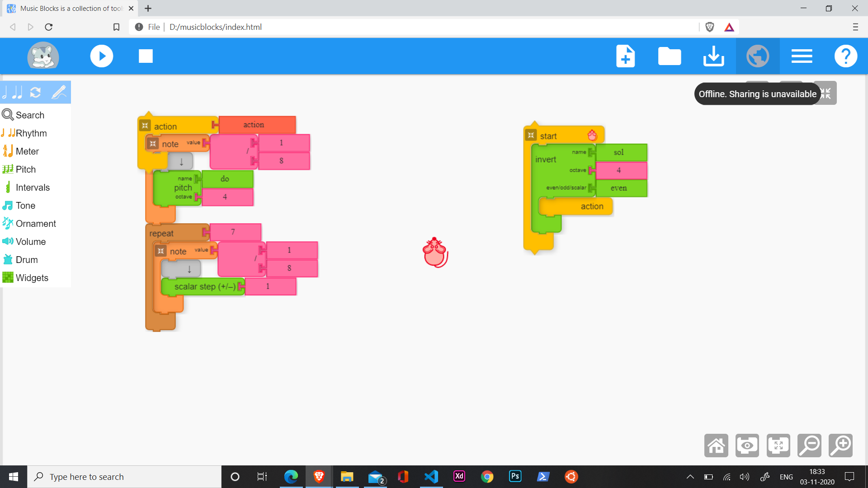This screenshot has width=868, height=488.
Task: Collapse the start block stack
Action: coord(531,135)
